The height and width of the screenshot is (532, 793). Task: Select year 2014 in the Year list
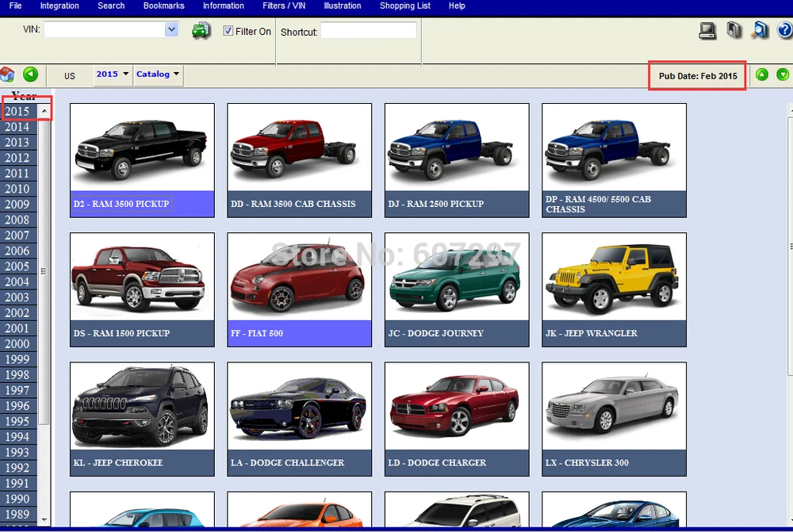tap(17, 127)
